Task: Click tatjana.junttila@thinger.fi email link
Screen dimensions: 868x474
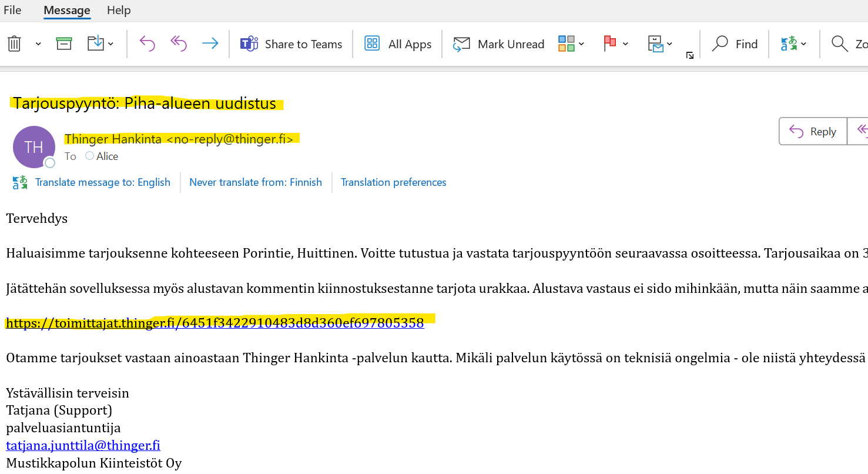Action: [83, 445]
